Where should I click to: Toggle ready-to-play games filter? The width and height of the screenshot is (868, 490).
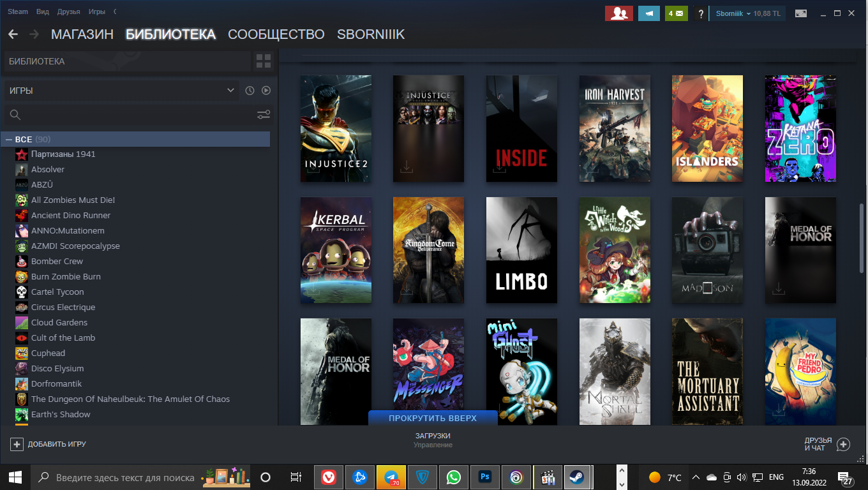coord(266,91)
